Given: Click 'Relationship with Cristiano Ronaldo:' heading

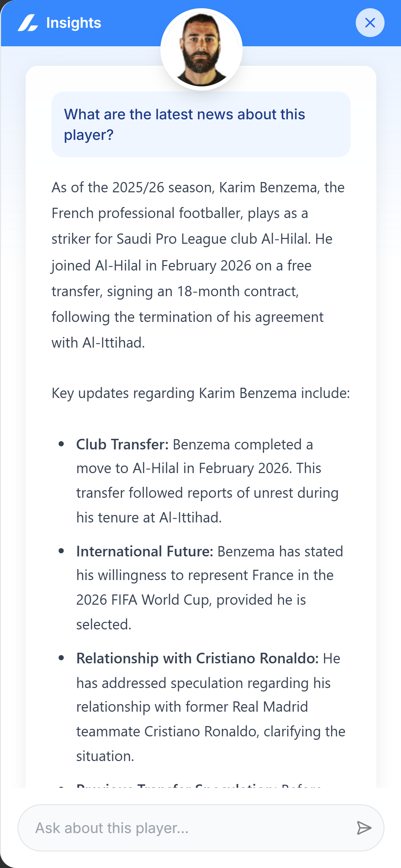Looking at the screenshot, I should (197, 659).
